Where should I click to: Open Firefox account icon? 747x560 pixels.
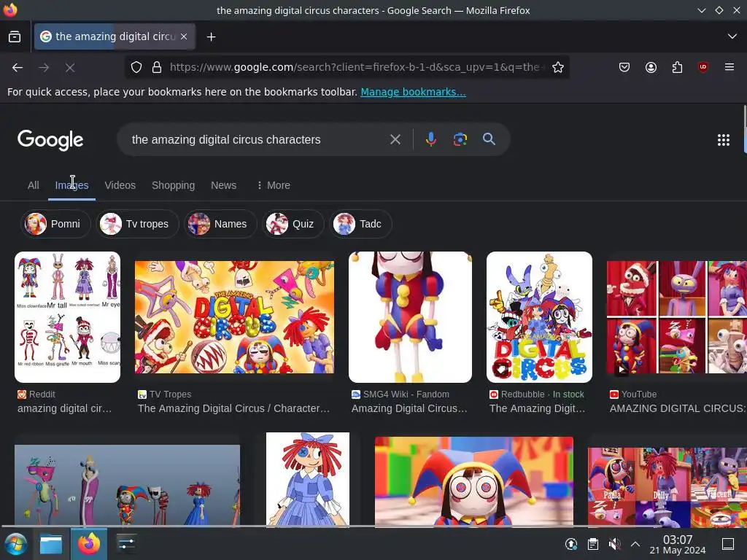(x=651, y=67)
